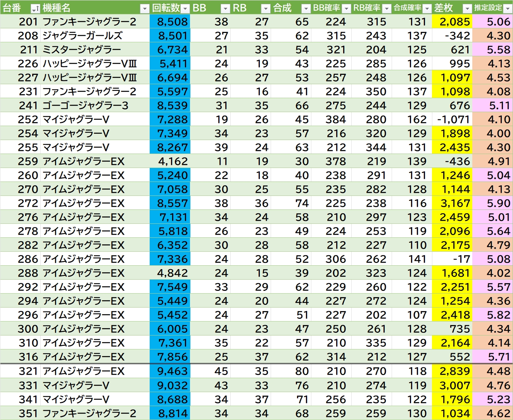Select machine number cell 201
The width and height of the screenshot is (513, 420).
[x=20, y=22]
